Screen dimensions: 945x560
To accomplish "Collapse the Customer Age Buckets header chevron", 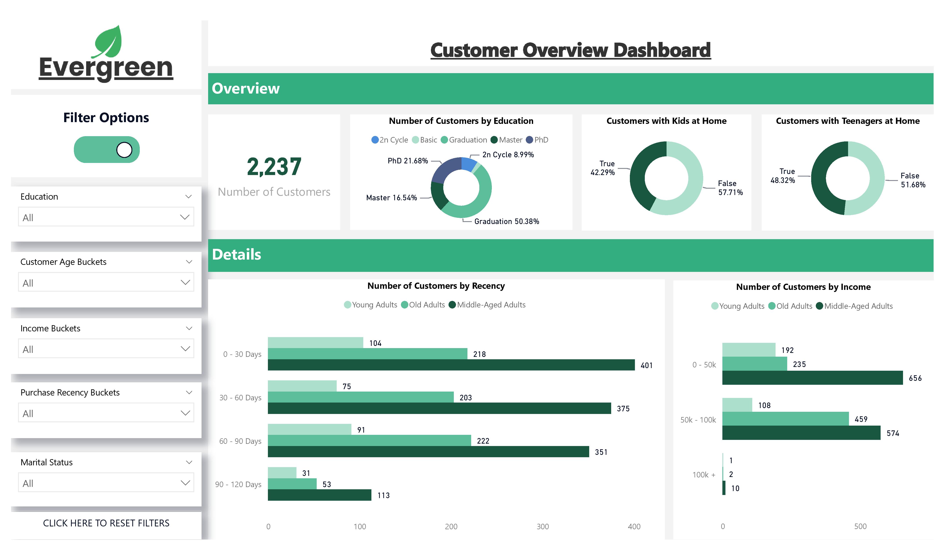I will (189, 262).
